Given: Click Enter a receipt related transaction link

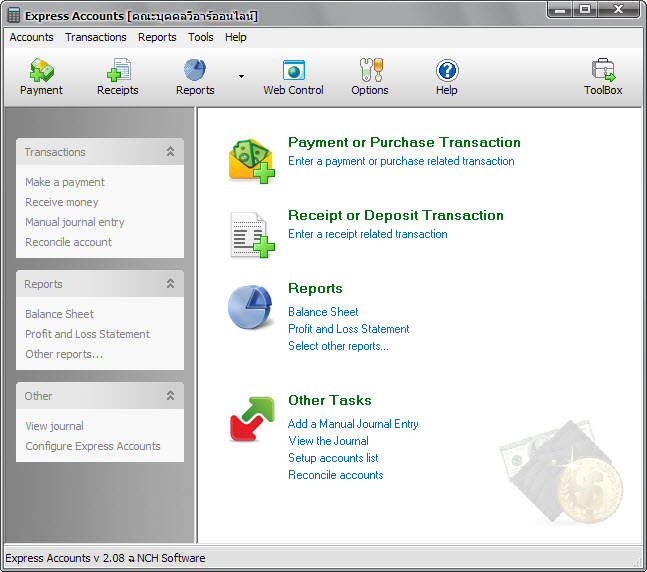Looking at the screenshot, I should tap(368, 234).
